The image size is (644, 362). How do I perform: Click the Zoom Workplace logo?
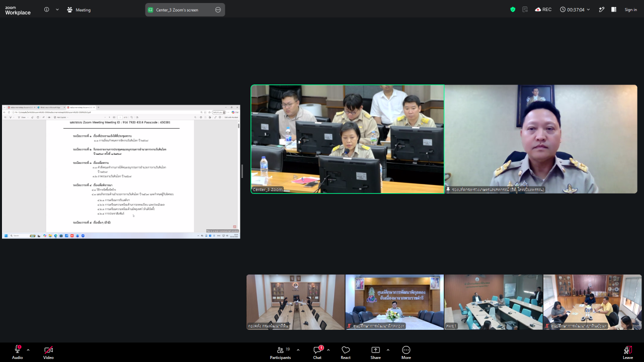click(18, 11)
